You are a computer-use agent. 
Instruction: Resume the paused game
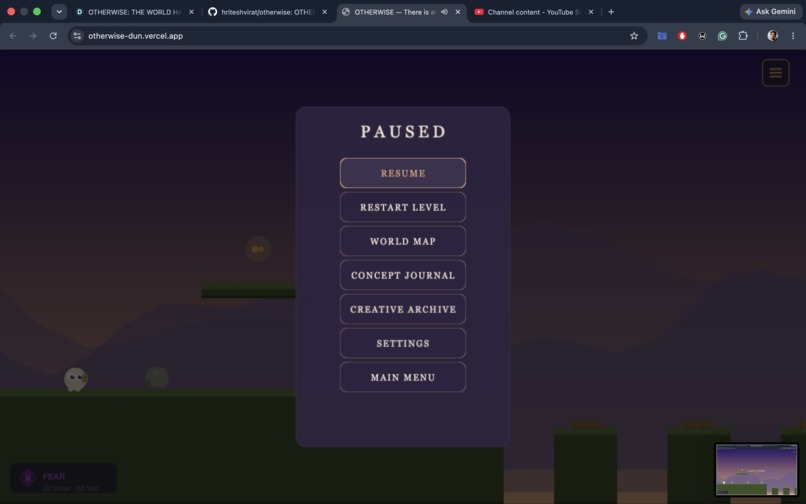pos(402,173)
